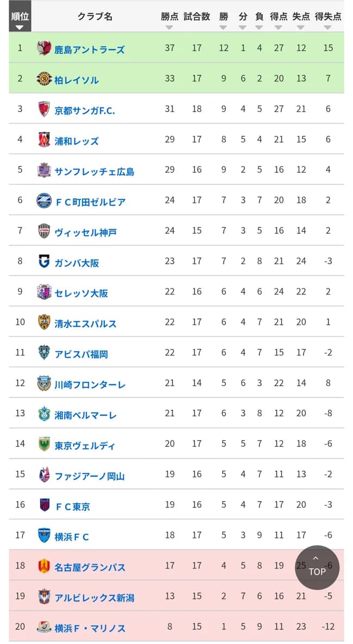Click the Sanfrecce Hiroshima emblem
The image size is (353, 644).
tap(43, 170)
